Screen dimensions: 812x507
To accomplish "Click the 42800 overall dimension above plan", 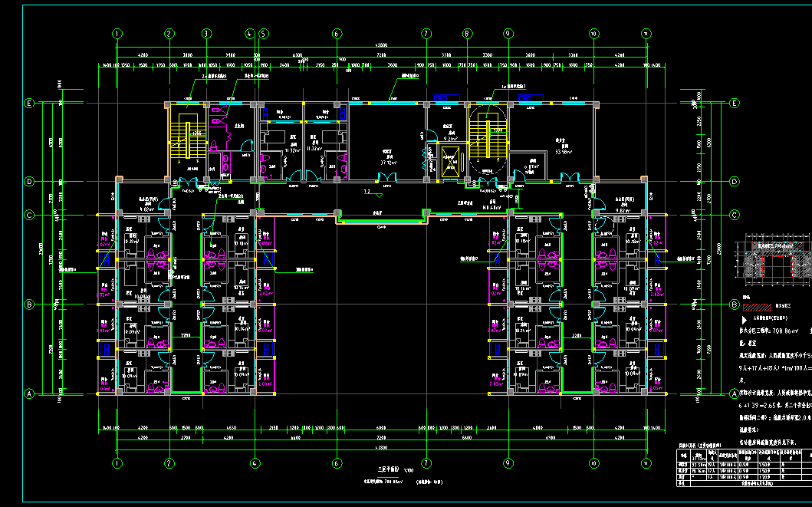I will 382,45.
